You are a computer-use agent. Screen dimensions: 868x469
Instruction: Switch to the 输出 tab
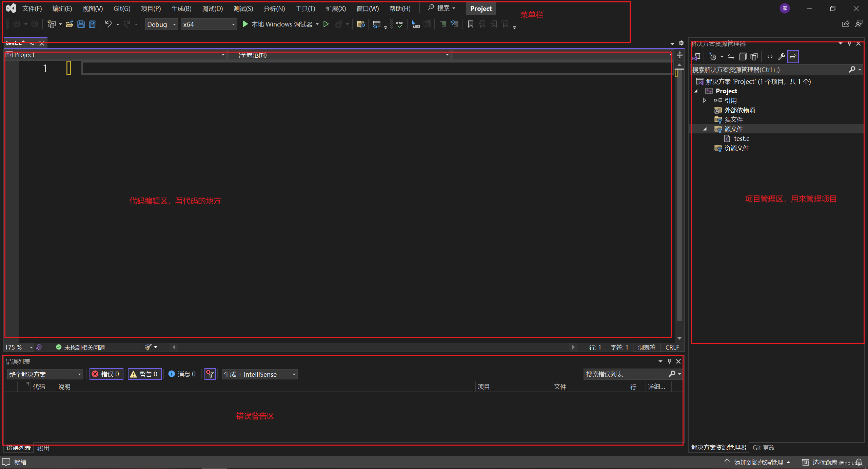point(43,448)
